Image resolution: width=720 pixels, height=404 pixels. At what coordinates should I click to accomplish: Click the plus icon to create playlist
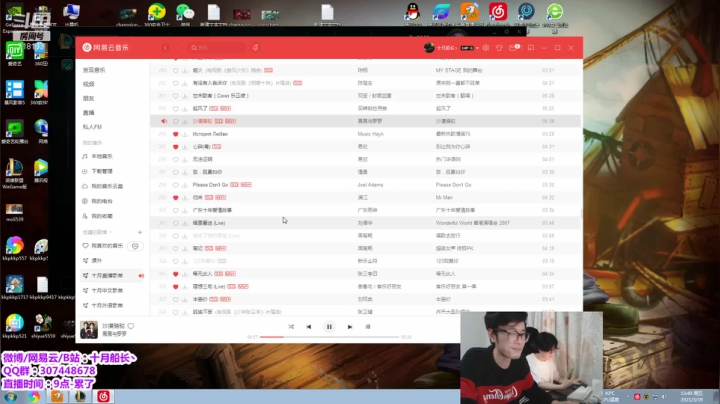(140, 232)
